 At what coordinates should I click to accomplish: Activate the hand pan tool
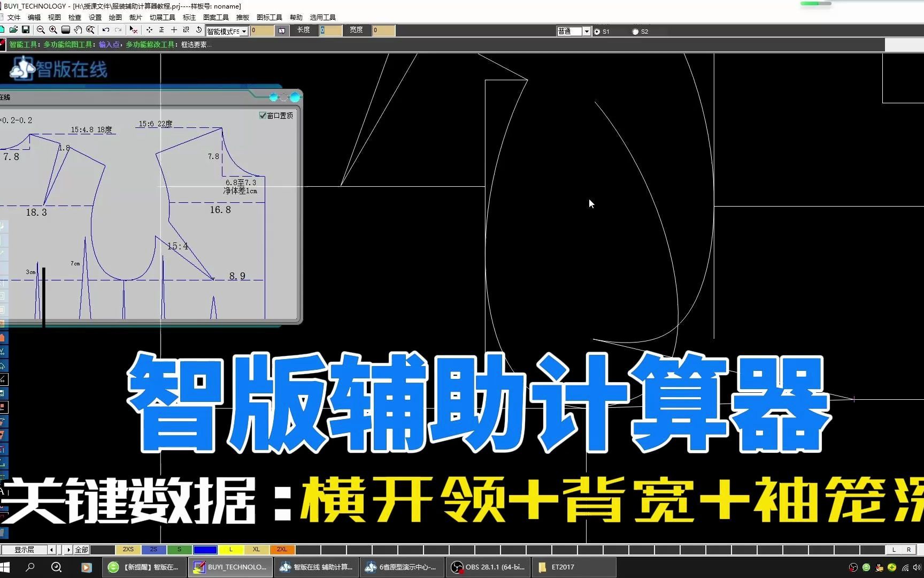tap(78, 30)
